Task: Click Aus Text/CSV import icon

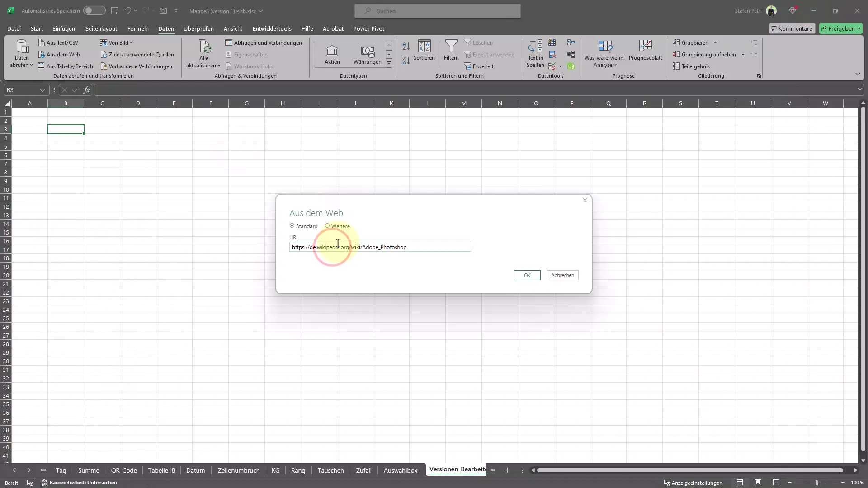Action: click(41, 42)
